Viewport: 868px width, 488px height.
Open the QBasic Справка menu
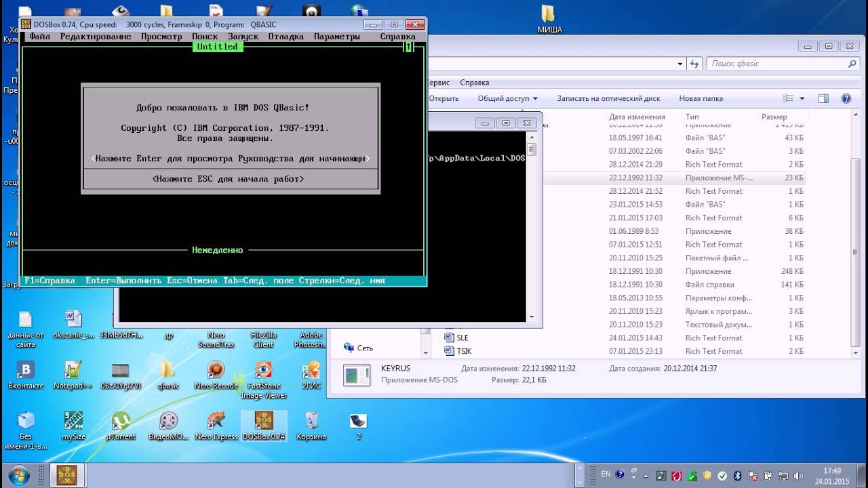[x=398, y=37]
